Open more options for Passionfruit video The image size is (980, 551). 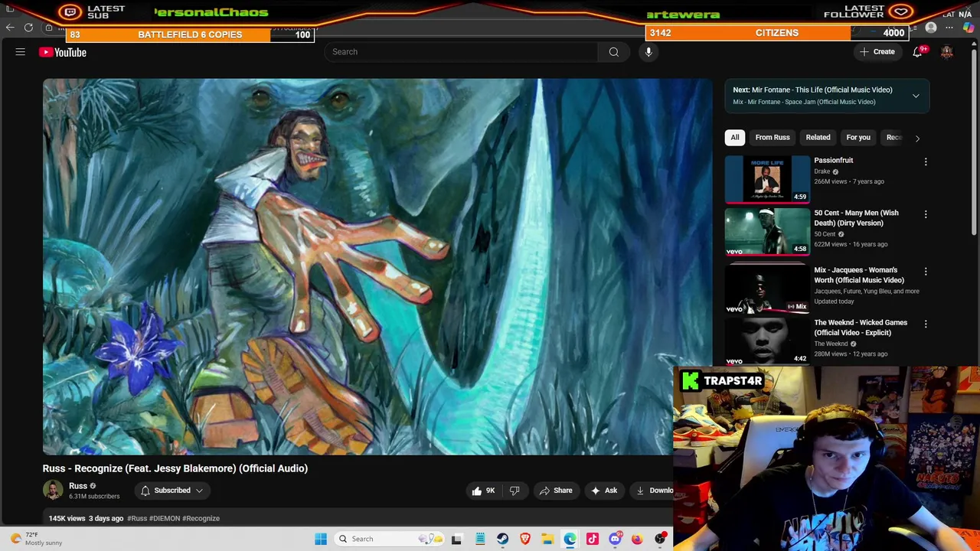[926, 162]
